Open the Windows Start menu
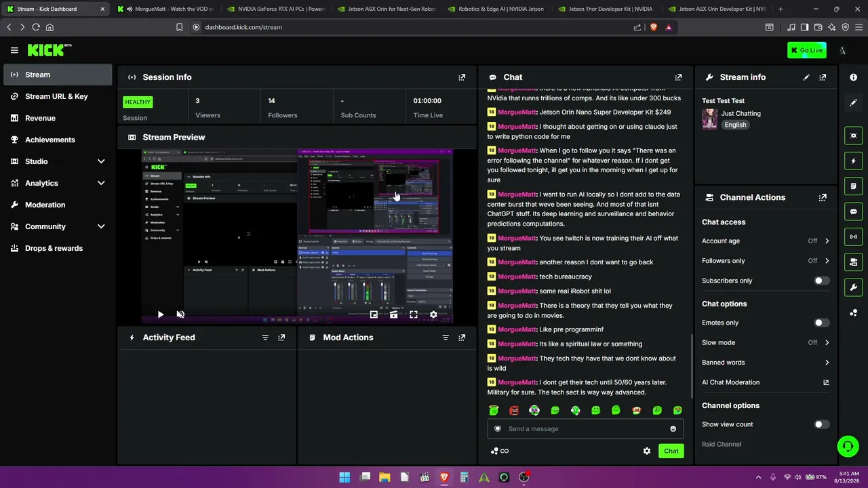 click(x=344, y=477)
